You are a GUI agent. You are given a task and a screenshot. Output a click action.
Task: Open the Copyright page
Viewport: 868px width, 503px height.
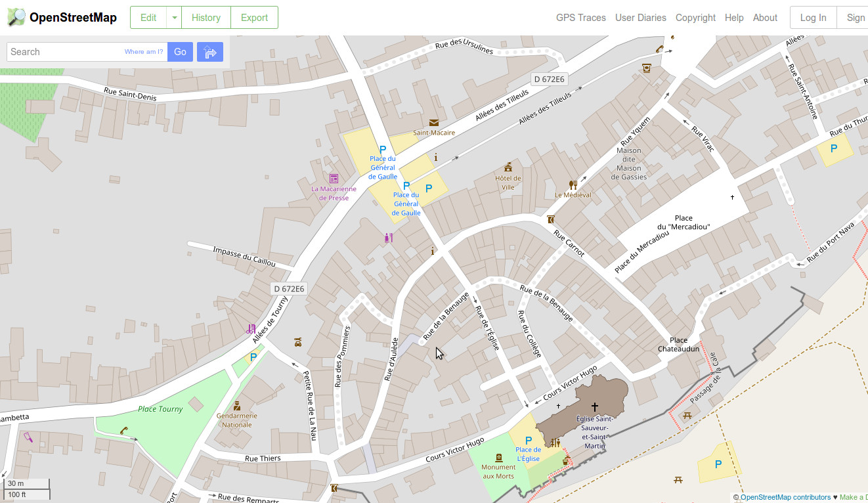click(695, 18)
